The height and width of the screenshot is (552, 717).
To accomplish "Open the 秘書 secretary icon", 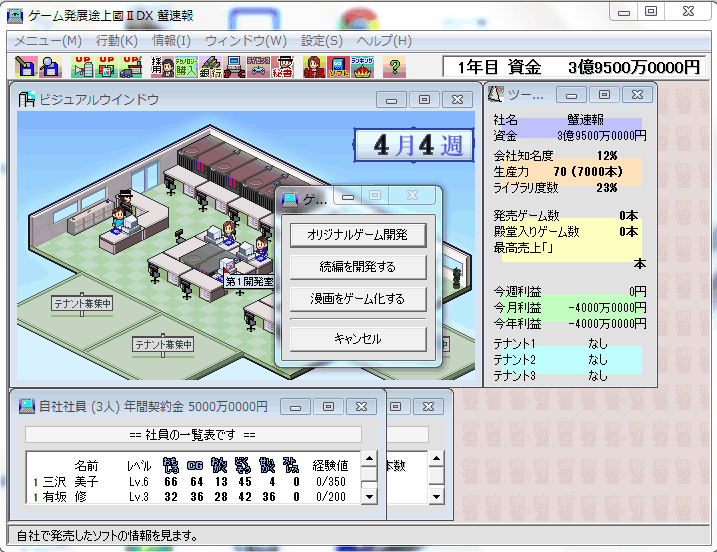I will (283, 67).
